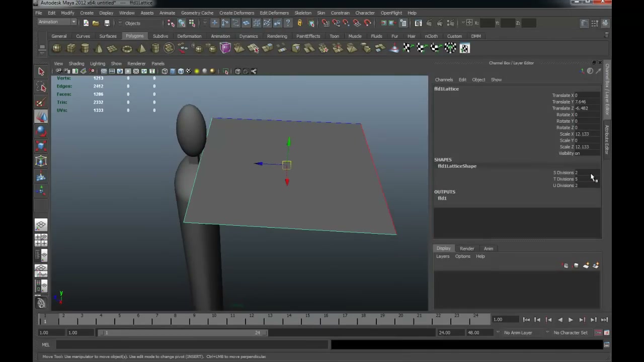Select the Rotate tool in toolbox
This screenshot has height=362, width=644.
[41, 132]
